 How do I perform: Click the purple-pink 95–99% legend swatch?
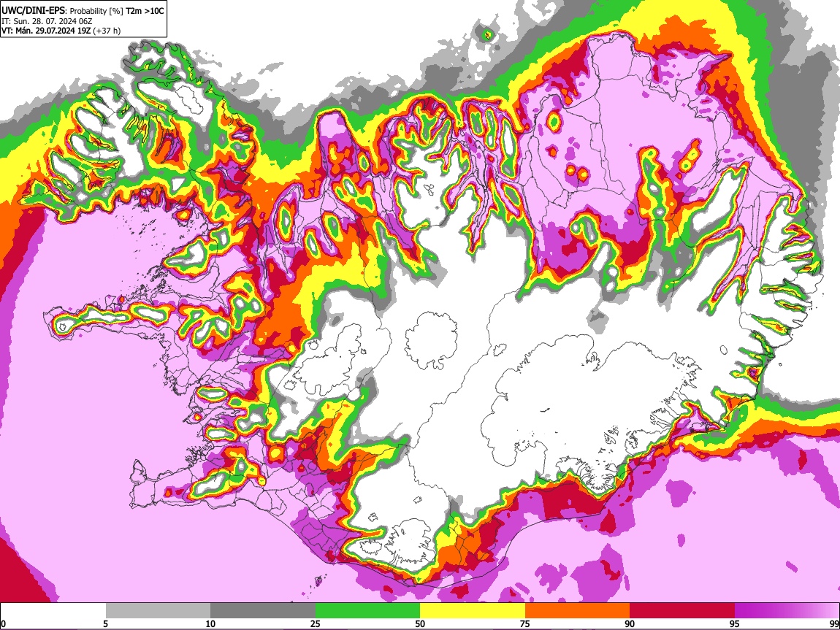[x=787, y=611]
